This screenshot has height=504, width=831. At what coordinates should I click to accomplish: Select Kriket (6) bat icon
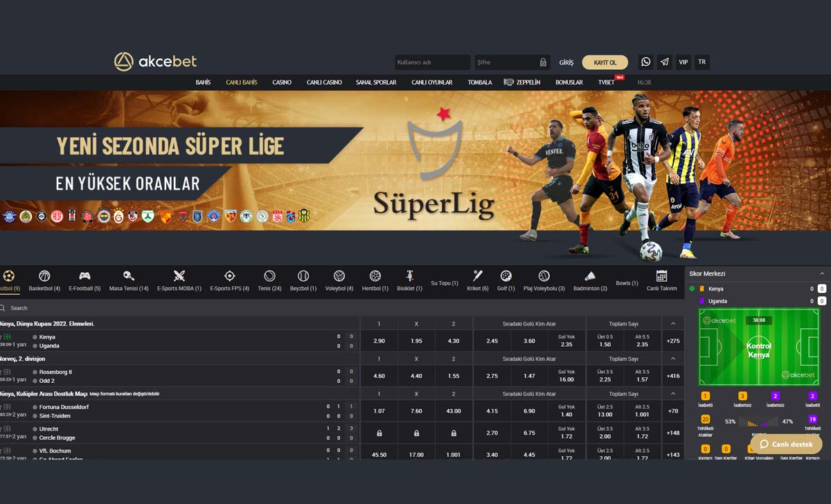[x=477, y=276]
